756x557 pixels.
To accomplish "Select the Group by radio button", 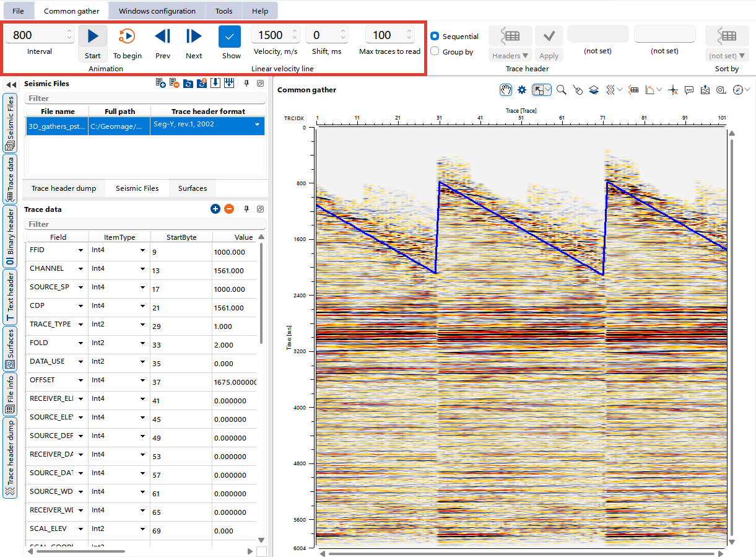I will pyautogui.click(x=435, y=51).
